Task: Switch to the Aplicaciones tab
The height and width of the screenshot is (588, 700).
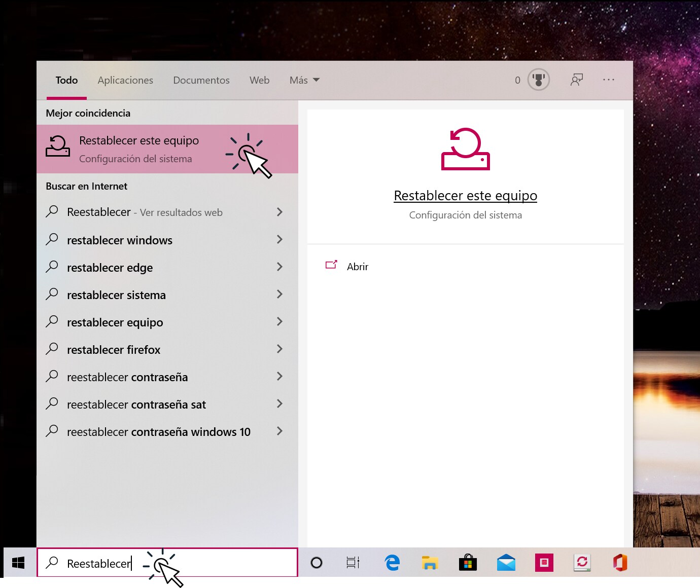Action: click(x=125, y=80)
